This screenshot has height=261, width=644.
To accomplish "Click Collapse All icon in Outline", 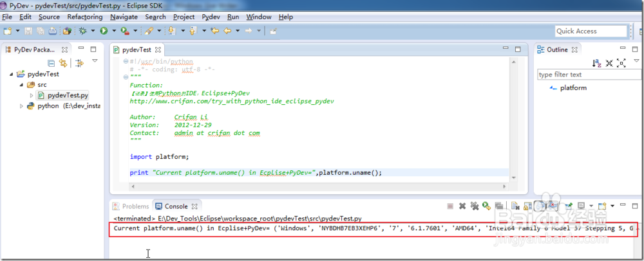I will pos(609,63).
